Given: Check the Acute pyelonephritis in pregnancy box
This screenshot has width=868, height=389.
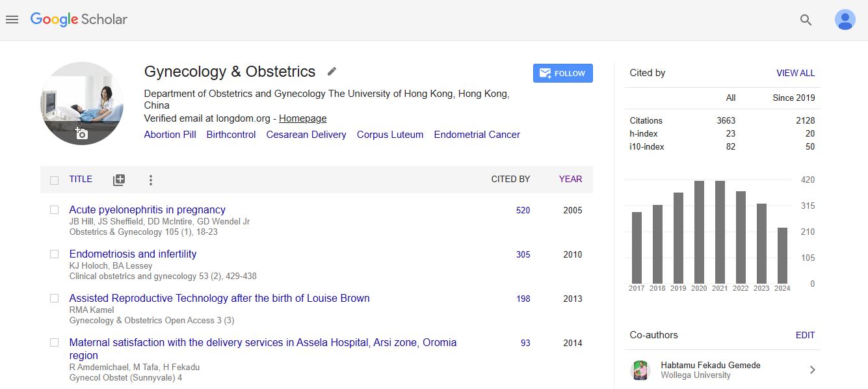Looking at the screenshot, I should (55, 210).
